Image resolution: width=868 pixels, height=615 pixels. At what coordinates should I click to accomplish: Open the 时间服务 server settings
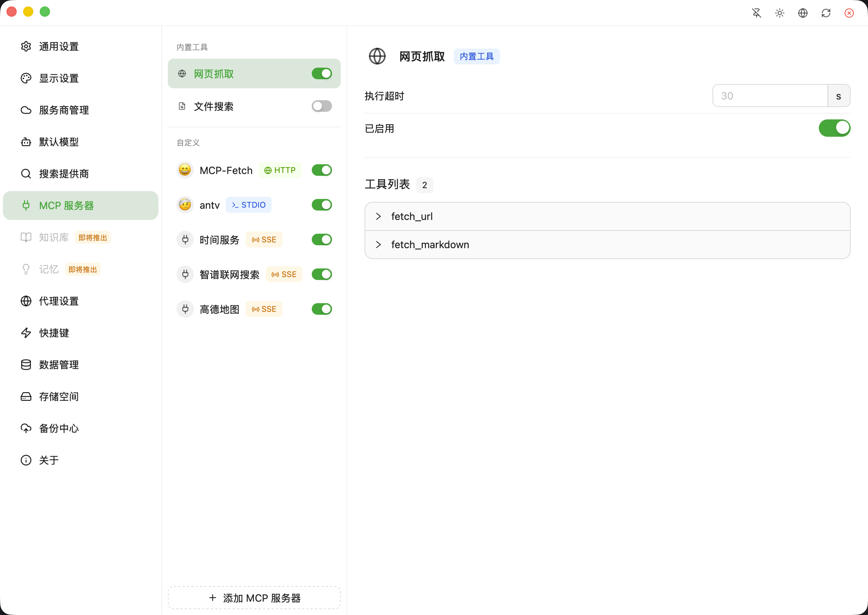click(x=220, y=239)
